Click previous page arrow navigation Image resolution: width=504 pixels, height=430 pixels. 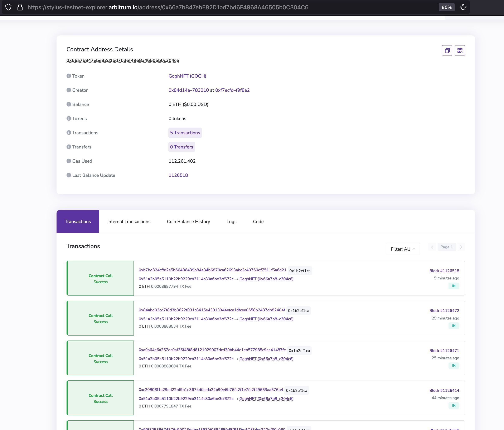click(432, 247)
